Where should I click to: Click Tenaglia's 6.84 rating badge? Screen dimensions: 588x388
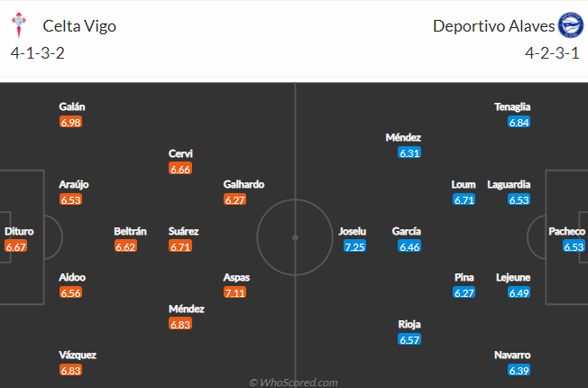pos(519,122)
